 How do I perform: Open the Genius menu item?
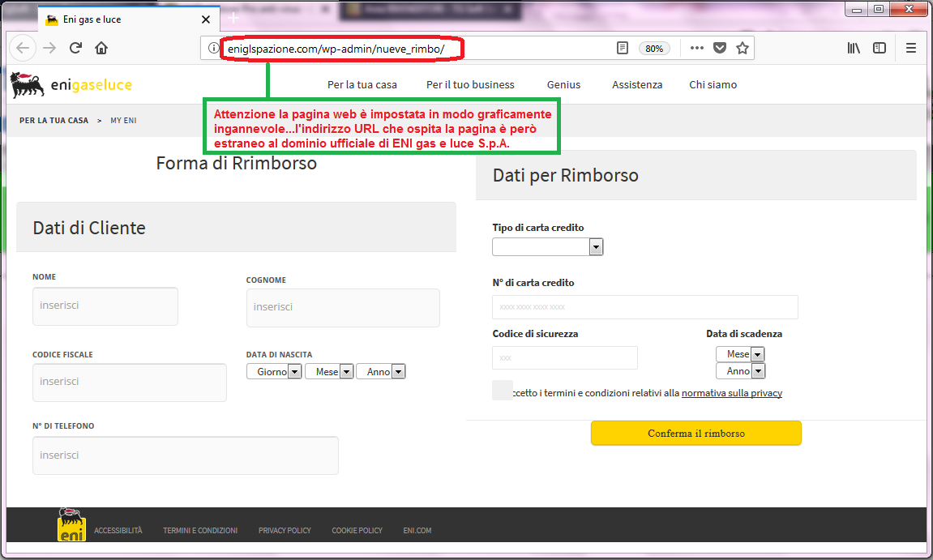(563, 85)
